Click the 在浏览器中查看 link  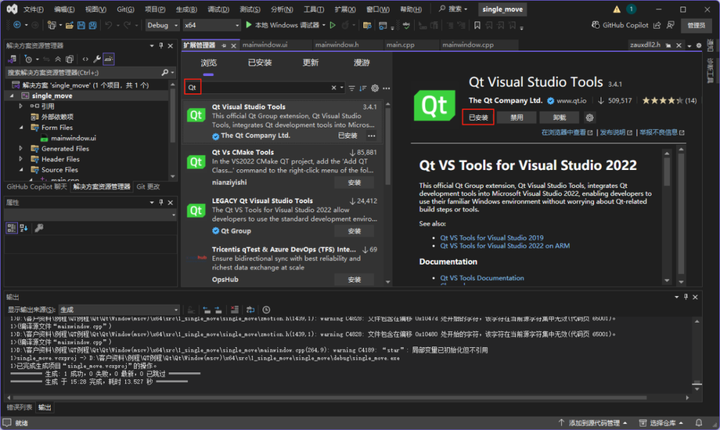coord(567,132)
